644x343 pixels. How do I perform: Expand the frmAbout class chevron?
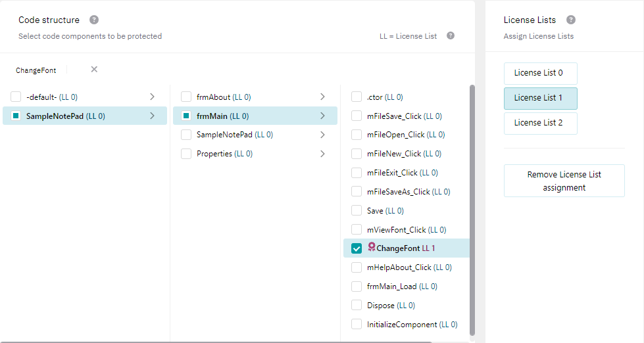click(x=322, y=97)
